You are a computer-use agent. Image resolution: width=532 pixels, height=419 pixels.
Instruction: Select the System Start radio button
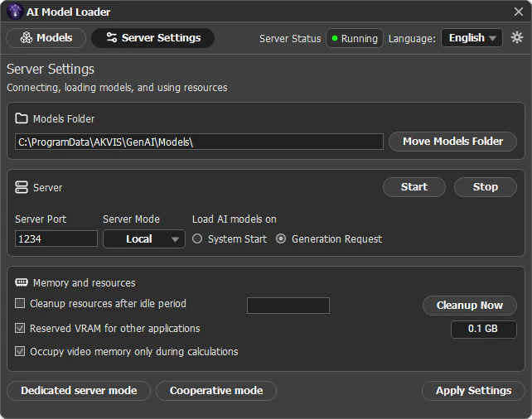click(x=197, y=239)
